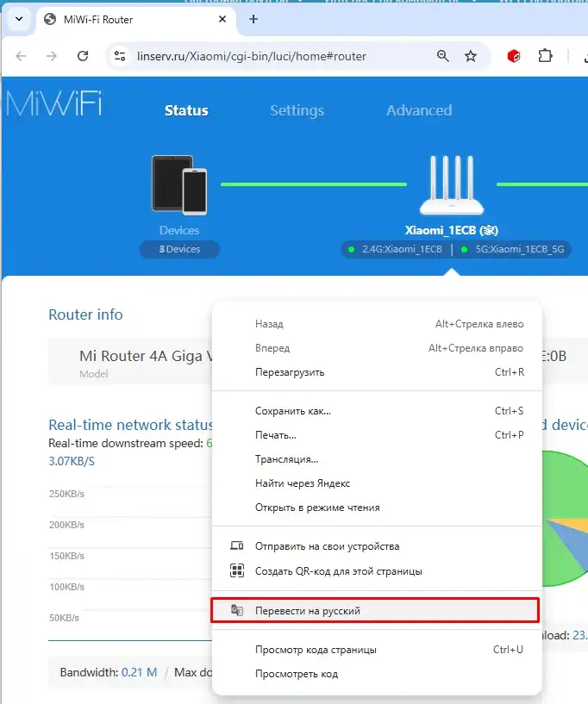The height and width of the screenshot is (704, 588).
Task: Close the MiWi-Fi Router tab
Action: tap(222, 19)
